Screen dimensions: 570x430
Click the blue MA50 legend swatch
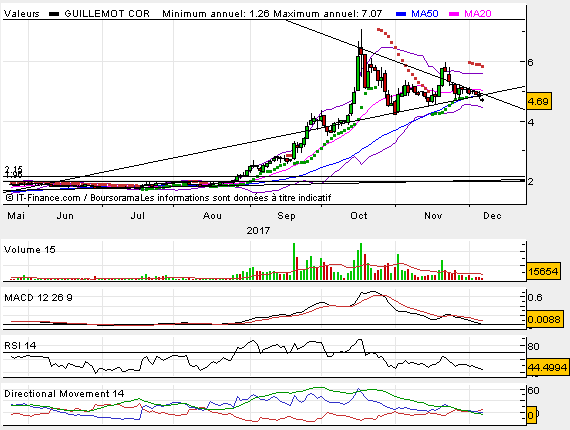[401, 14]
